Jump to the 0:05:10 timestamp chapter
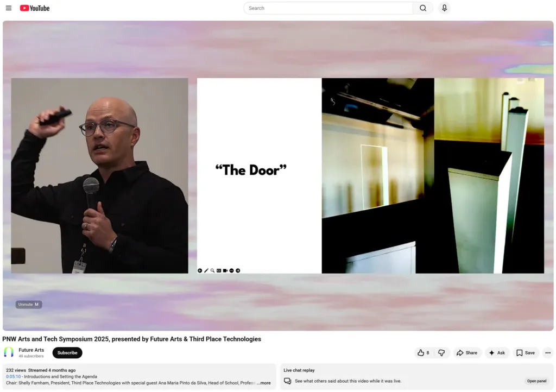The height and width of the screenshot is (392, 556). coord(13,376)
